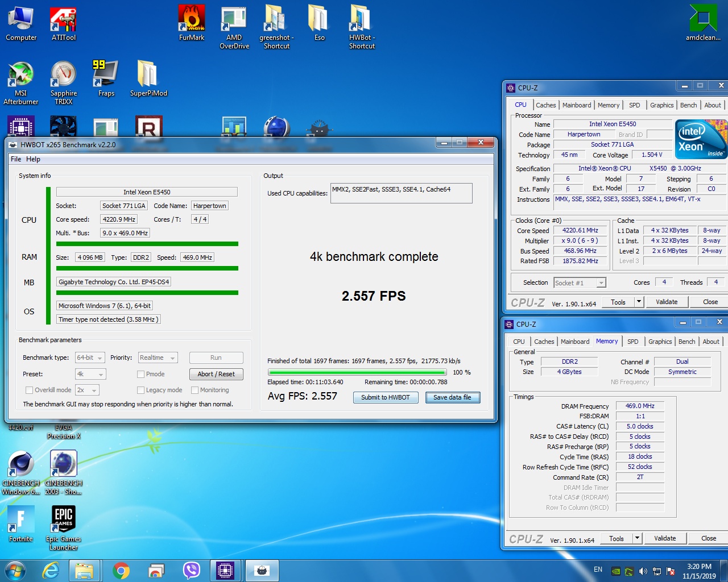Click NVIDIA tray icon
Viewport: 728px width, 582px height.
pyautogui.click(x=616, y=571)
